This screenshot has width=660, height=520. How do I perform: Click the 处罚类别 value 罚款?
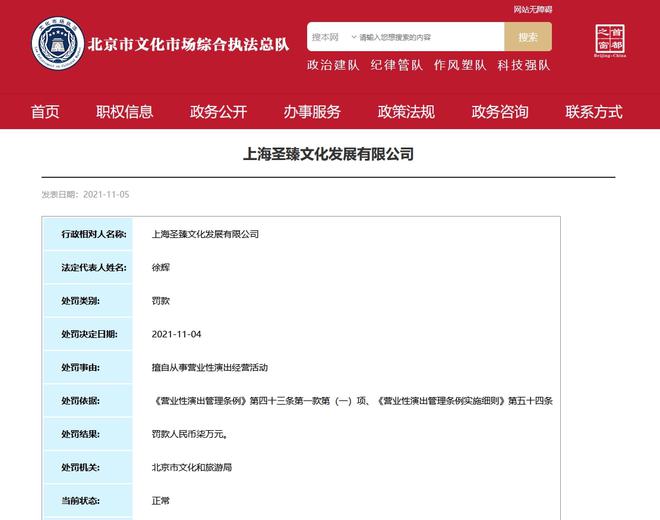161,301
